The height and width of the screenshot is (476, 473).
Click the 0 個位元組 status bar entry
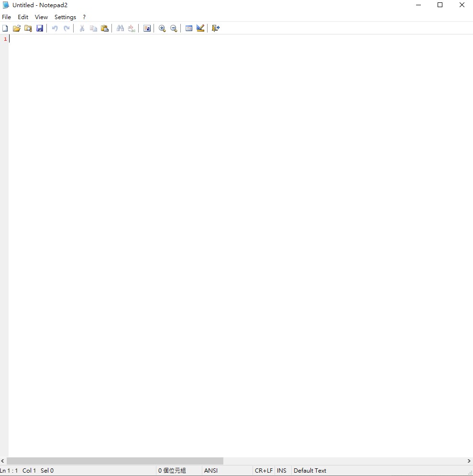point(172,471)
